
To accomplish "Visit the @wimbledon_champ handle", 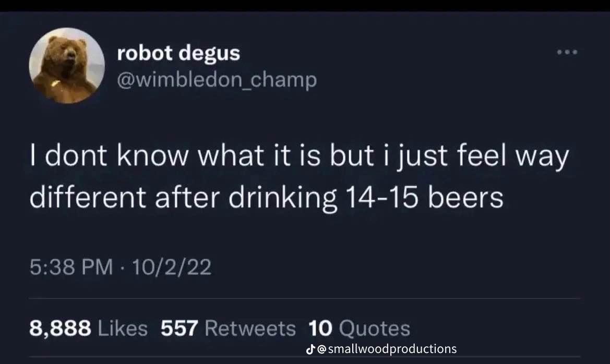I will pos(217,80).
